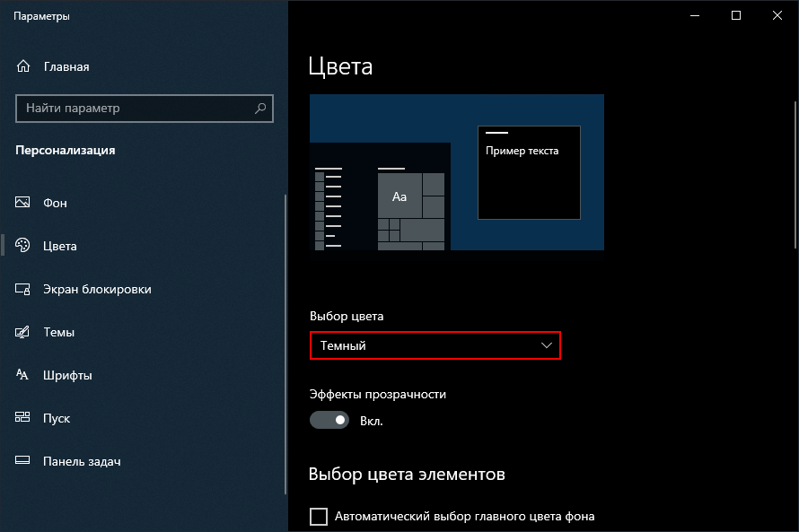Open the Главная page
Image resolution: width=799 pixels, height=532 pixels.
pos(66,66)
